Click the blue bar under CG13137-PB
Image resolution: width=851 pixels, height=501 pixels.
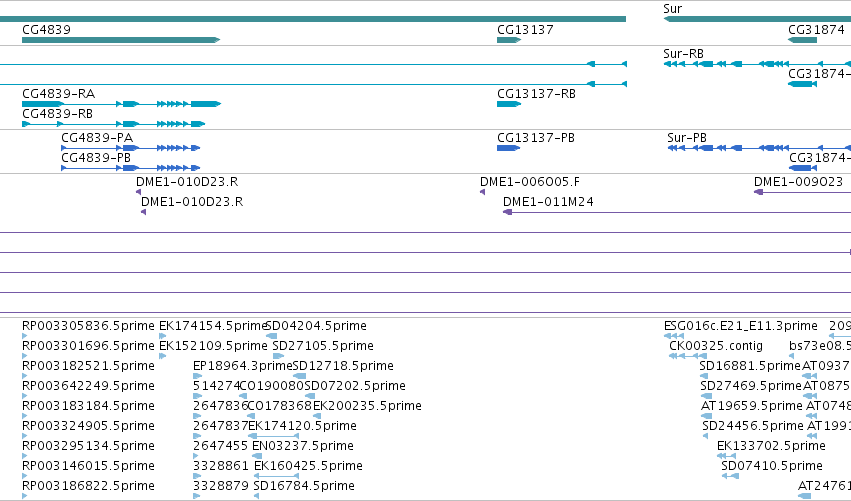(x=509, y=148)
